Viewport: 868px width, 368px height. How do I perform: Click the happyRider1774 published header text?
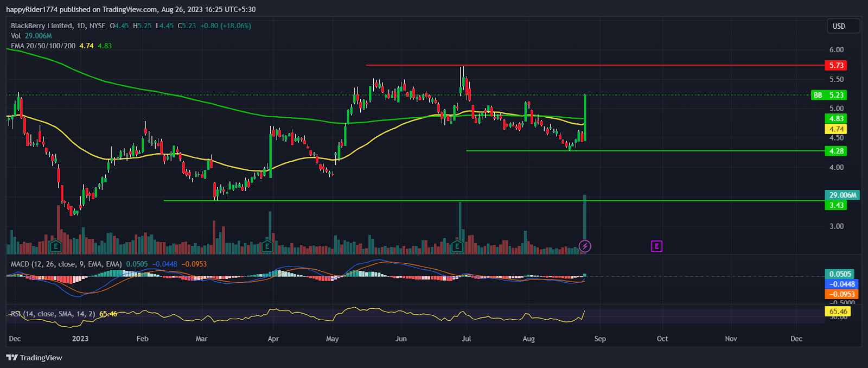[131, 9]
